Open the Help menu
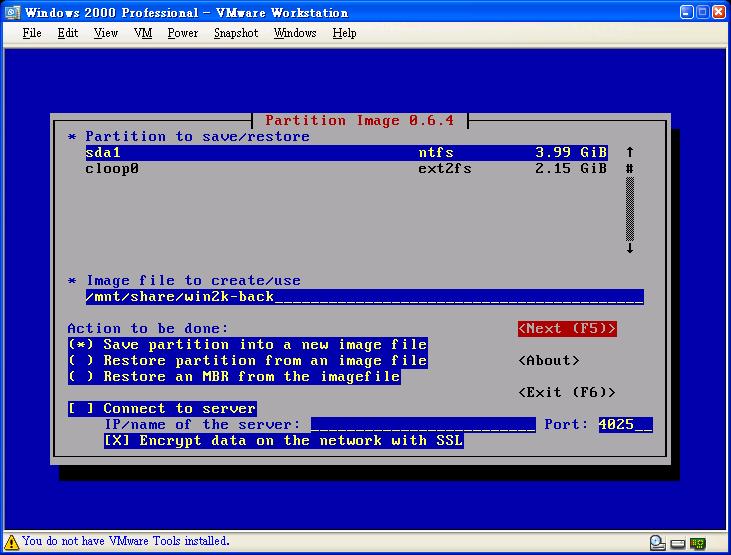Image resolution: width=731 pixels, height=555 pixels. [345, 33]
